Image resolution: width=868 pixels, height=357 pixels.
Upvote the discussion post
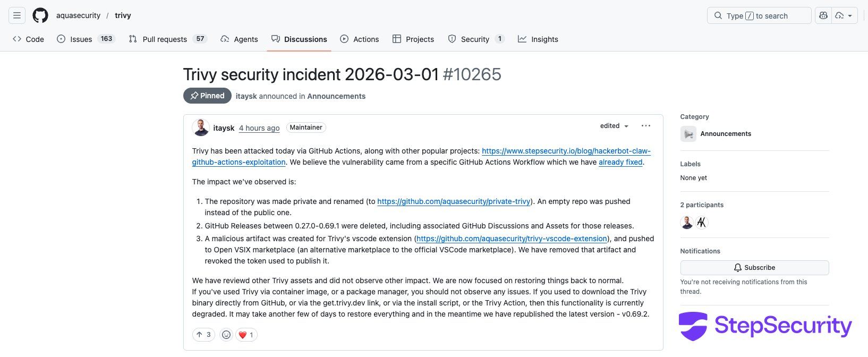tap(203, 335)
